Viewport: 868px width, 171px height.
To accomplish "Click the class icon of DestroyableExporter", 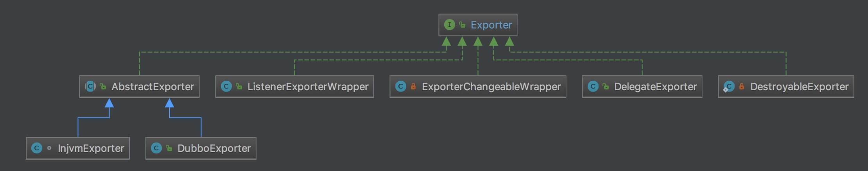I will click(x=729, y=87).
